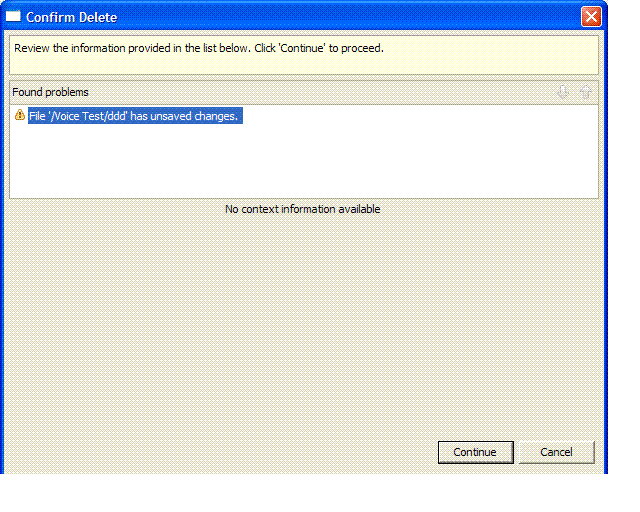
Task: Close the Confirm Delete dialog
Action: coord(591,17)
